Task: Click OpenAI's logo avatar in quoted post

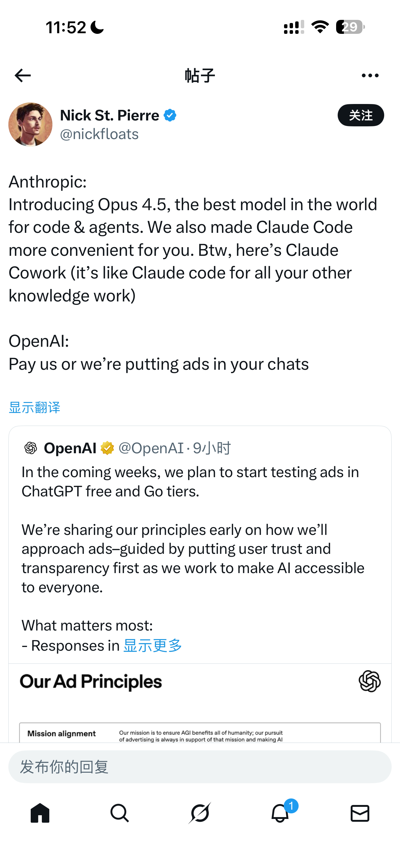Action: click(x=30, y=448)
